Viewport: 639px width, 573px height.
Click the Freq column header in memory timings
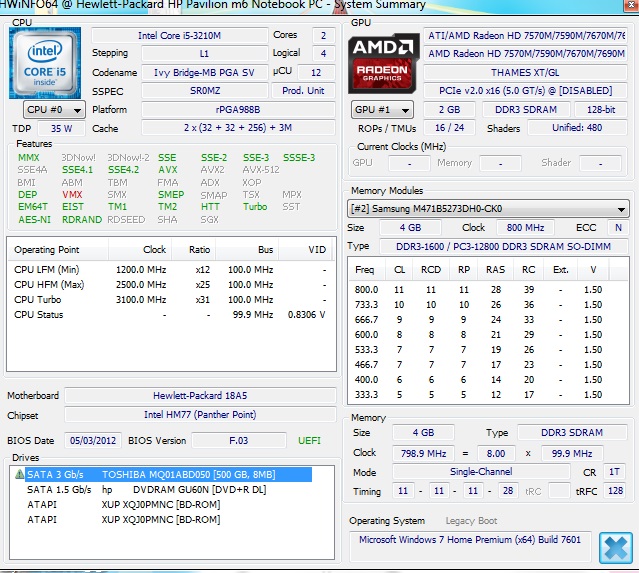click(x=365, y=270)
